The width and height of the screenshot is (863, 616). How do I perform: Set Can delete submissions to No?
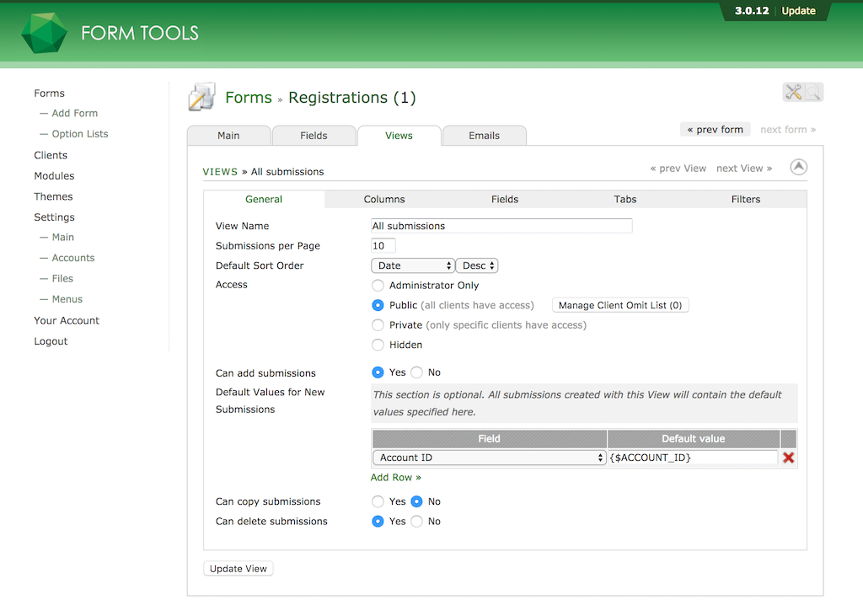[x=416, y=522]
